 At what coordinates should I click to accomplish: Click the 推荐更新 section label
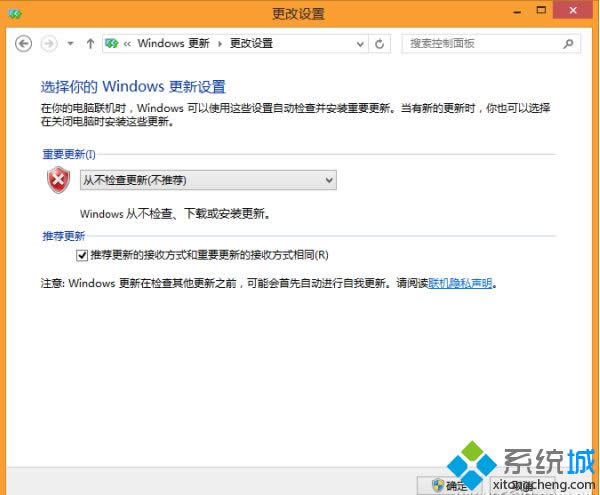(x=64, y=236)
